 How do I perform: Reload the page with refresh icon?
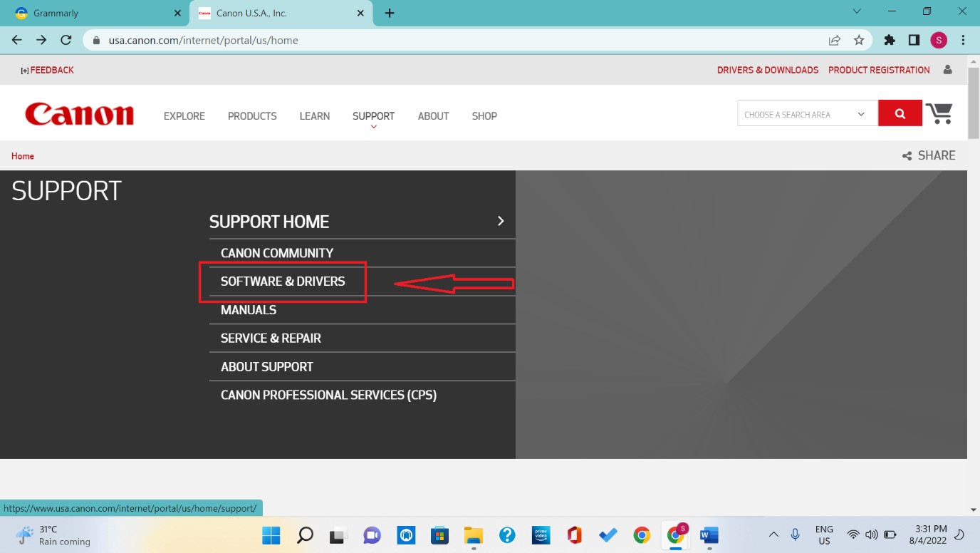tap(66, 41)
